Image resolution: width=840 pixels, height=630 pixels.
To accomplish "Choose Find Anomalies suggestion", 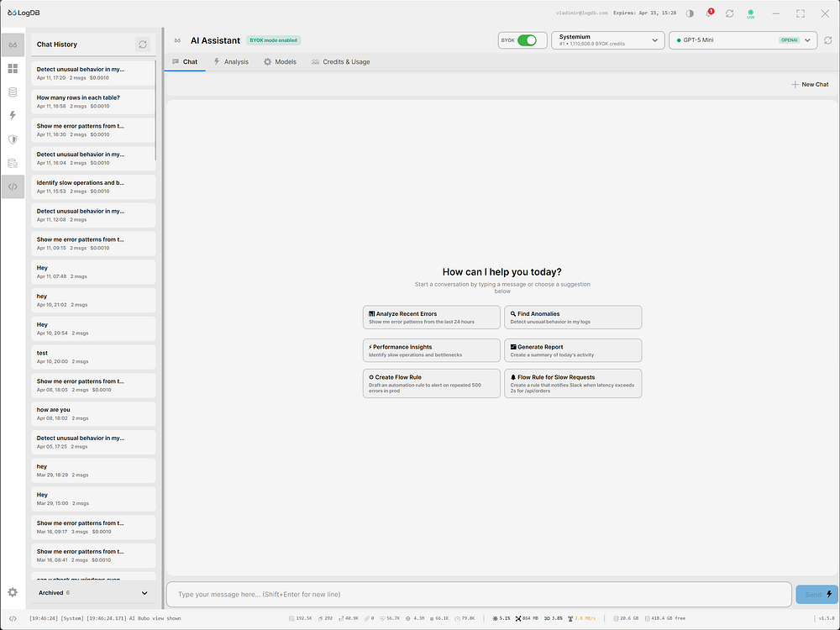I will [x=573, y=318].
